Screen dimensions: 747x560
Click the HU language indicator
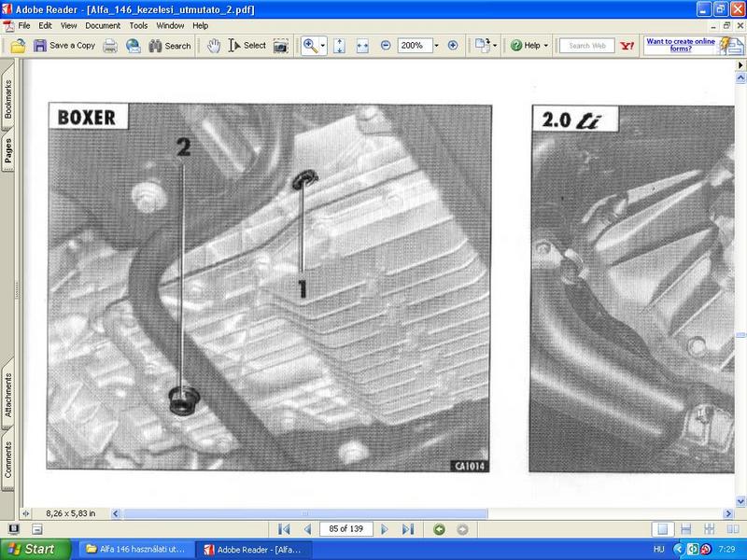click(659, 550)
